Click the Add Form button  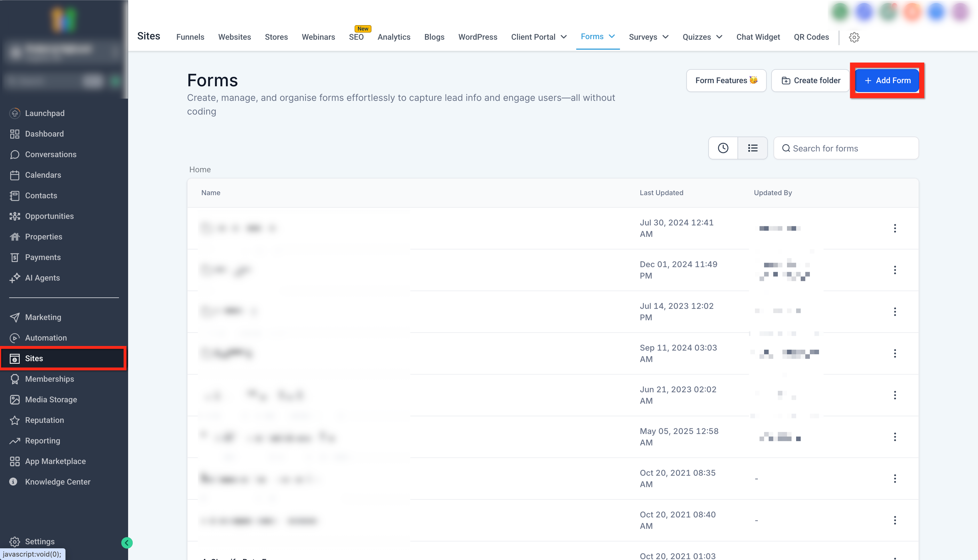click(887, 80)
